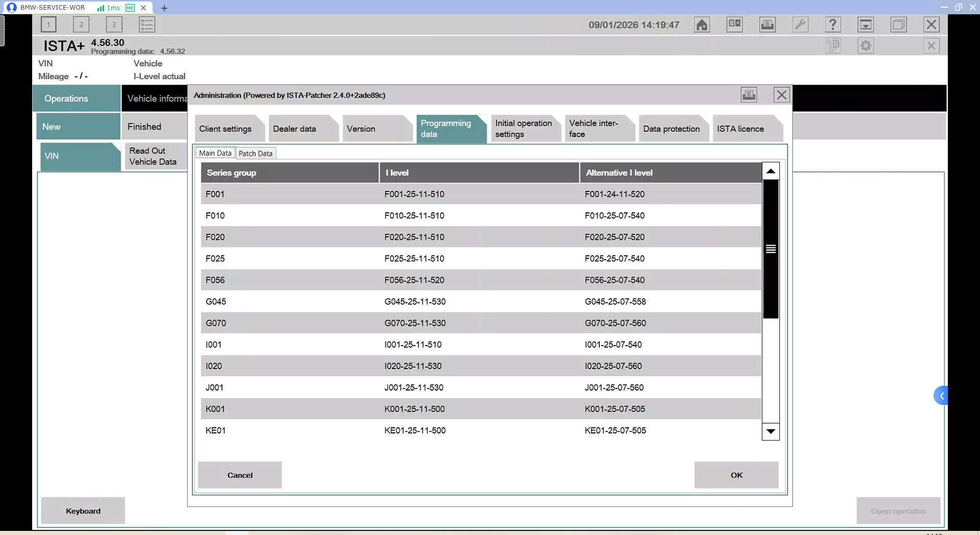This screenshot has width=980, height=535.
Task: Click the print icon in the Administration dialog
Action: (748, 95)
